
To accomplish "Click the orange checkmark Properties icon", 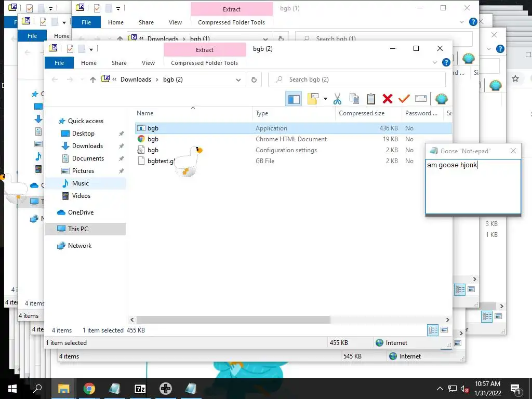I will point(404,99).
